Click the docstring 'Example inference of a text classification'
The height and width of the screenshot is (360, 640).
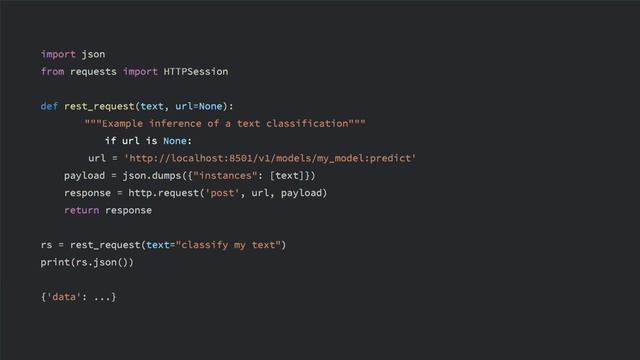(225, 123)
